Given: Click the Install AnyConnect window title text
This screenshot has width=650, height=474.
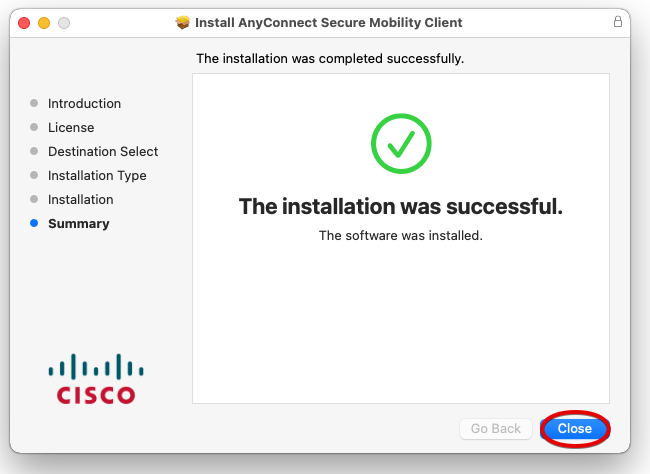Looking at the screenshot, I should click(x=329, y=22).
